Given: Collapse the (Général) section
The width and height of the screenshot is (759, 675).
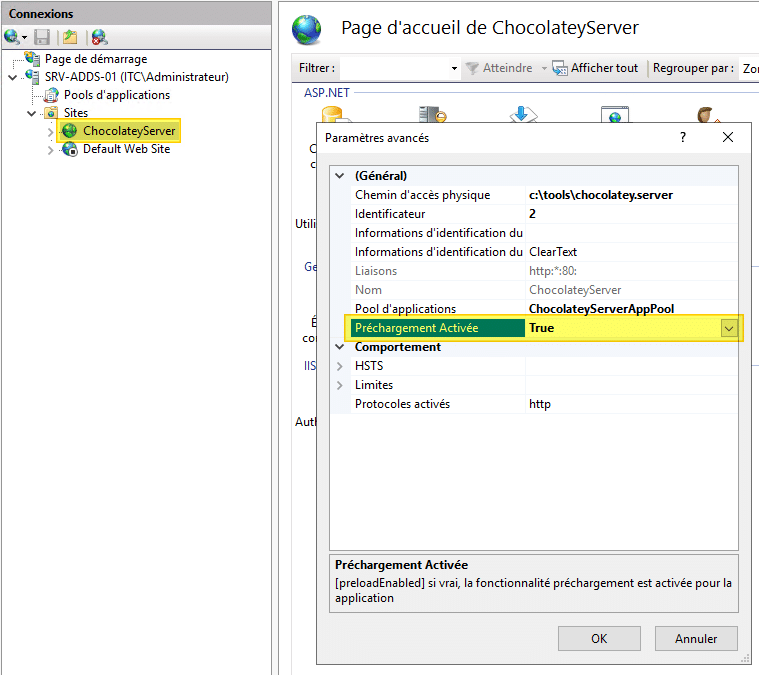Looking at the screenshot, I should [x=340, y=176].
